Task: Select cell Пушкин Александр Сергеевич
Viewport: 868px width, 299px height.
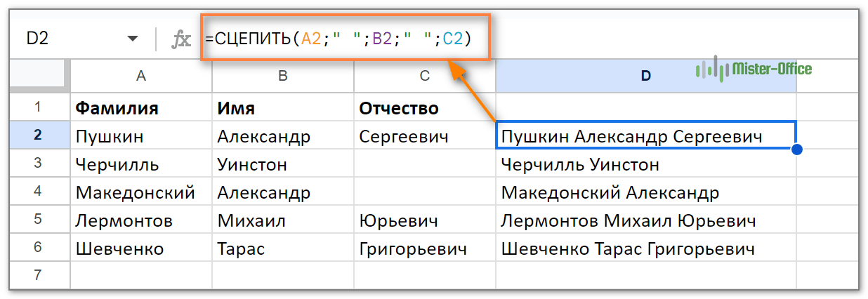Action: (645, 135)
